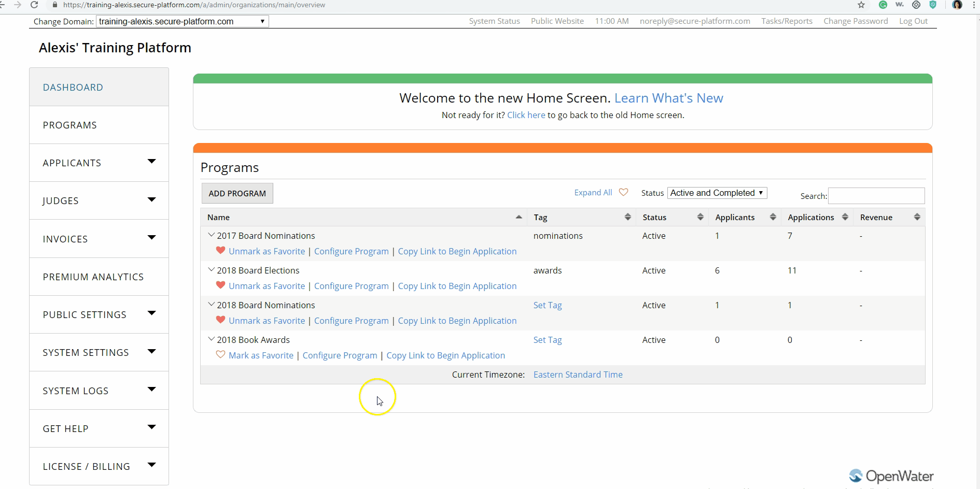This screenshot has width=980, height=489.
Task: Open the Change Domain dropdown
Action: (x=182, y=21)
